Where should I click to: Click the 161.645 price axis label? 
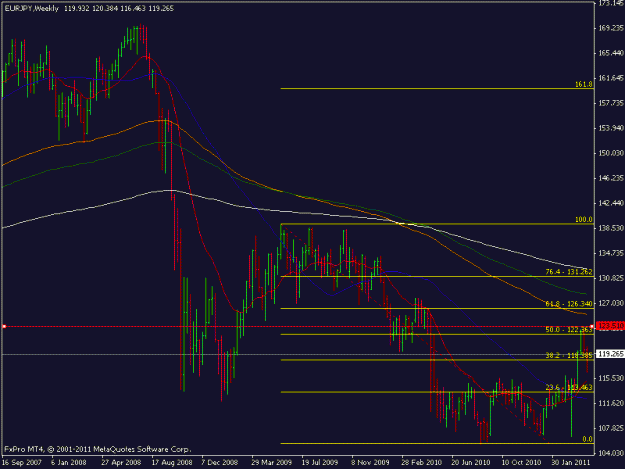pyautogui.click(x=611, y=78)
